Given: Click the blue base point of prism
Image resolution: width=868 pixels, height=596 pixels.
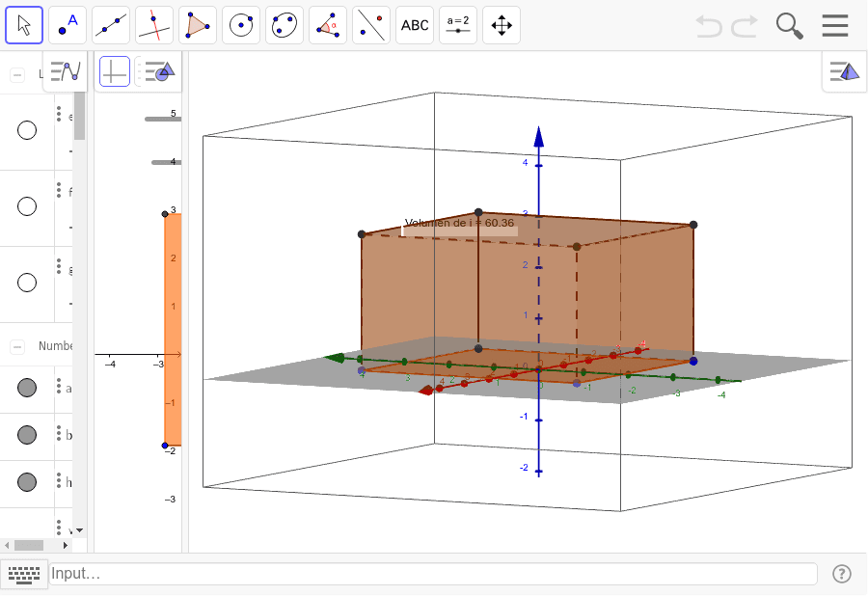Looking at the screenshot, I should point(693,362).
